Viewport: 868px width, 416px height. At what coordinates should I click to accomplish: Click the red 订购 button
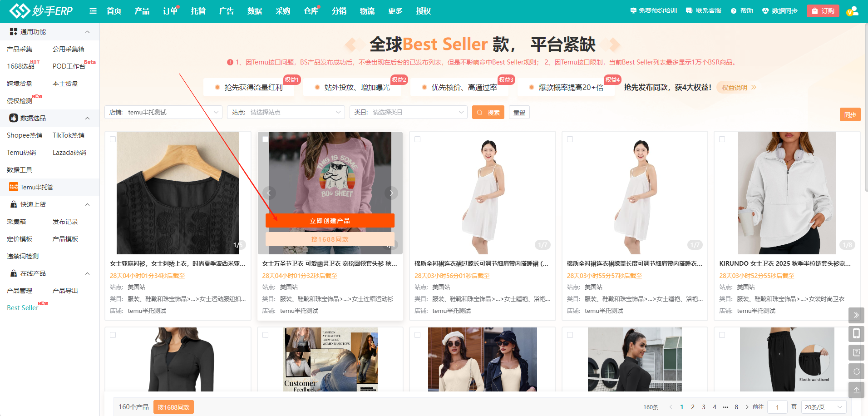pos(823,11)
